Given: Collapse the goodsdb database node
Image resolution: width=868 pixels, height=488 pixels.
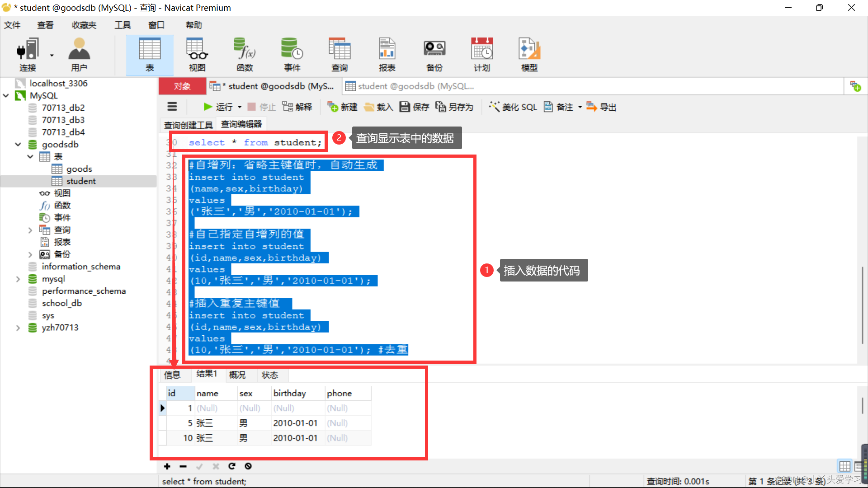Looking at the screenshot, I should click(x=18, y=145).
